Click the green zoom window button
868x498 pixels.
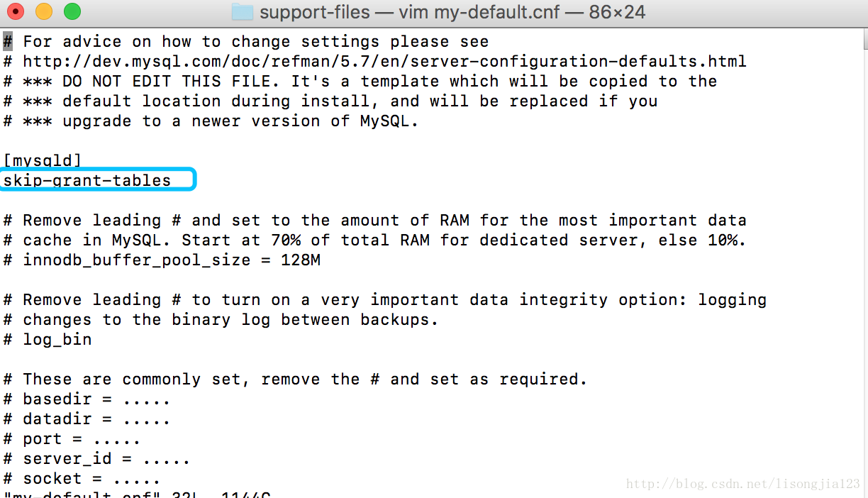click(x=72, y=11)
